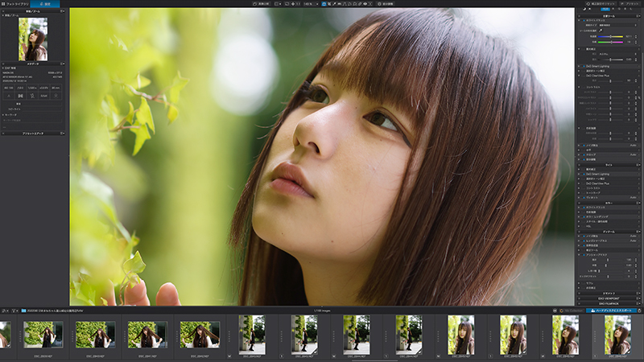The image size is (644, 362).
Task: Click the filmstrip filter funnel icon
Action: pyautogui.click(x=14, y=311)
